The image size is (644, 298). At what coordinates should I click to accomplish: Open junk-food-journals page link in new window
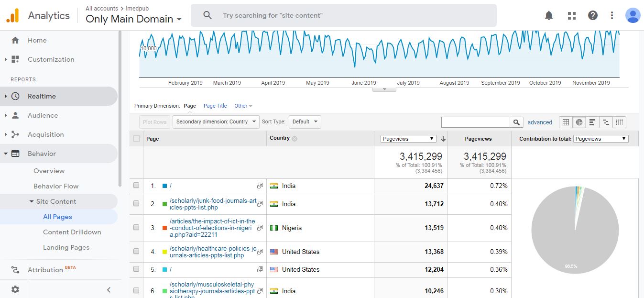coord(260,204)
